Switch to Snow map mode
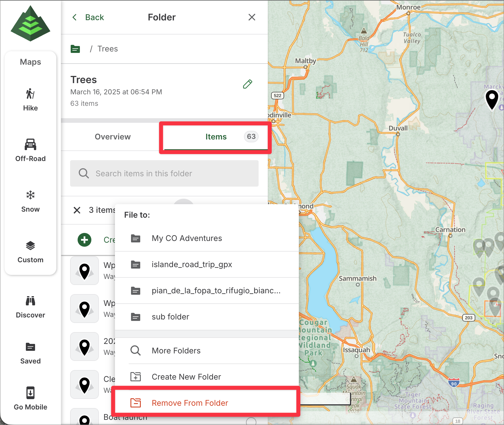 pos(30,201)
